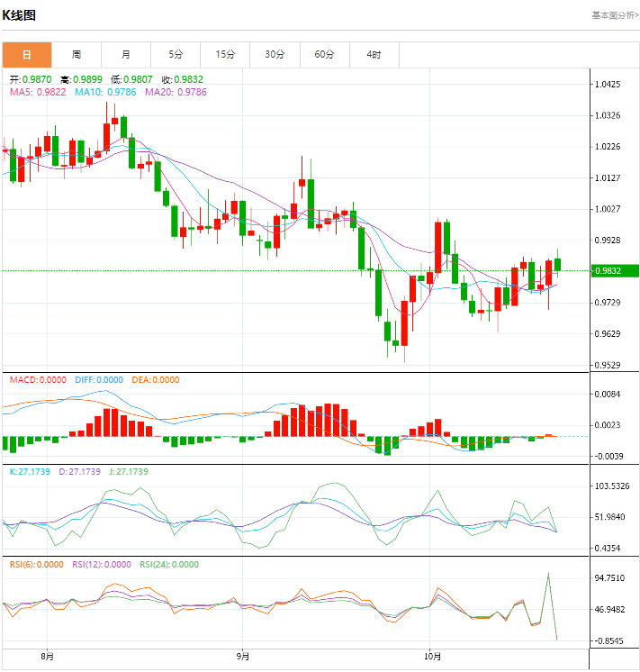Click the 51.9840 KDJ axis label
This screenshot has height=672, width=640.
[x=610, y=517]
